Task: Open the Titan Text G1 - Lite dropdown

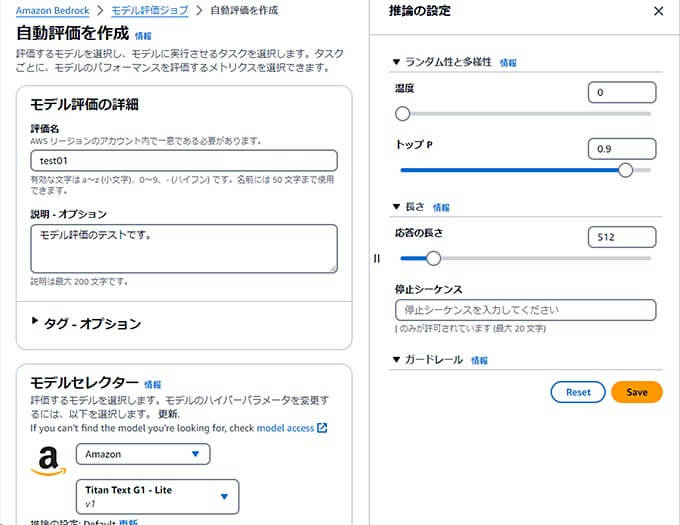Action: pos(157,496)
